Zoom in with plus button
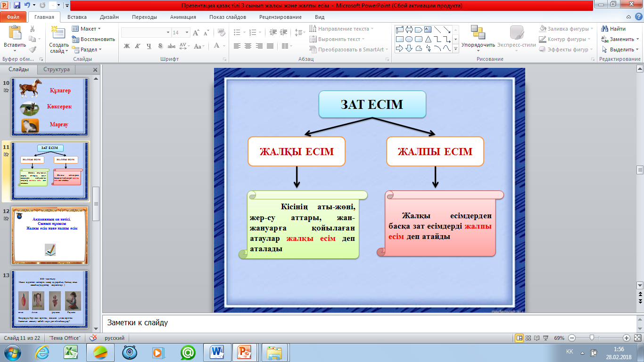The width and height of the screenshot is (644, 362). pos(626,338)
